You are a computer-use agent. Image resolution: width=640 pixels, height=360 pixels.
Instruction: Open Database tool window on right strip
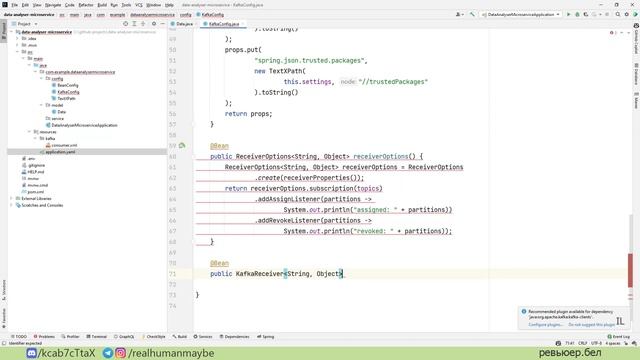(636, 74)
